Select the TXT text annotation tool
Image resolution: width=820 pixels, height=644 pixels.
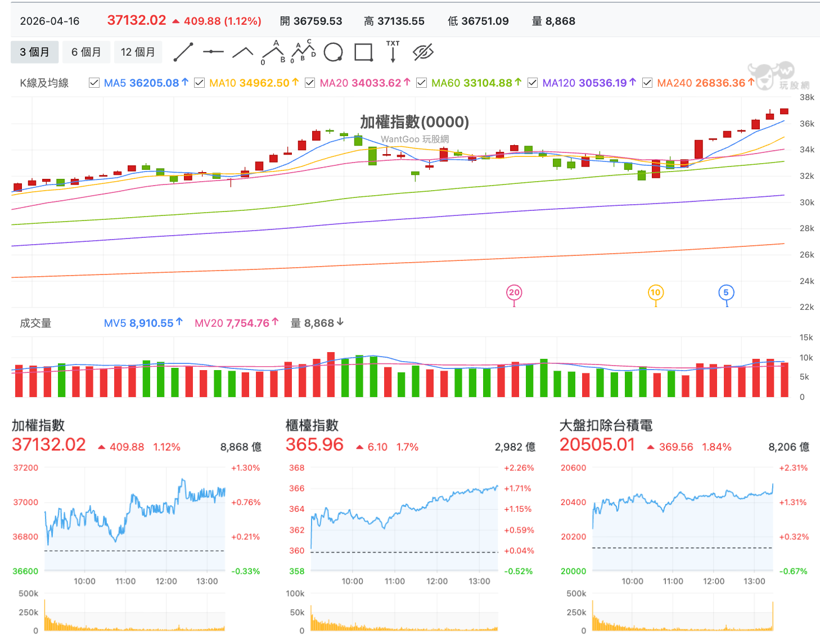pos(393,52)
